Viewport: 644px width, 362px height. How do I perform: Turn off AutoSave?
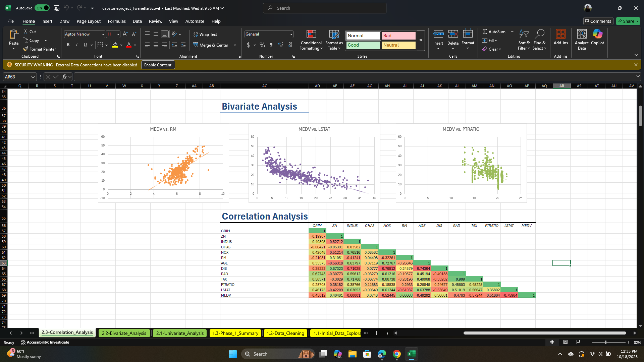pos(42,8)
